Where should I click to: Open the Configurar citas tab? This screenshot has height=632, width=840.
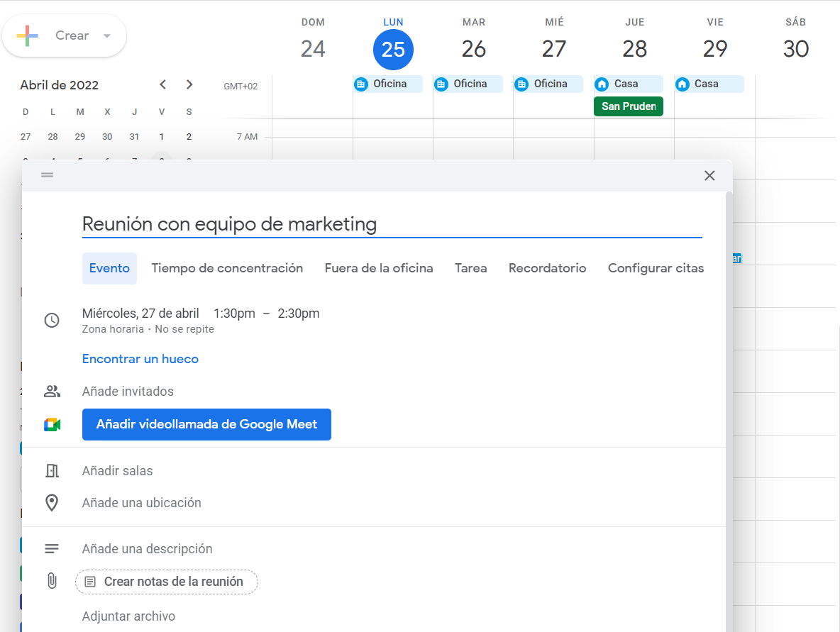point(656,268)
